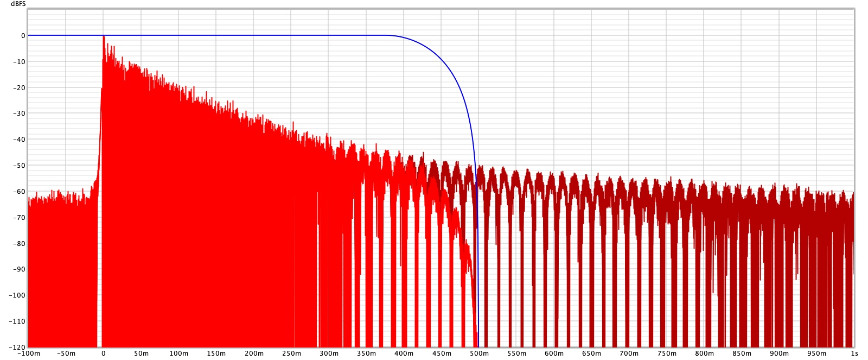Select the 150m time axis label

coord(216,353)
